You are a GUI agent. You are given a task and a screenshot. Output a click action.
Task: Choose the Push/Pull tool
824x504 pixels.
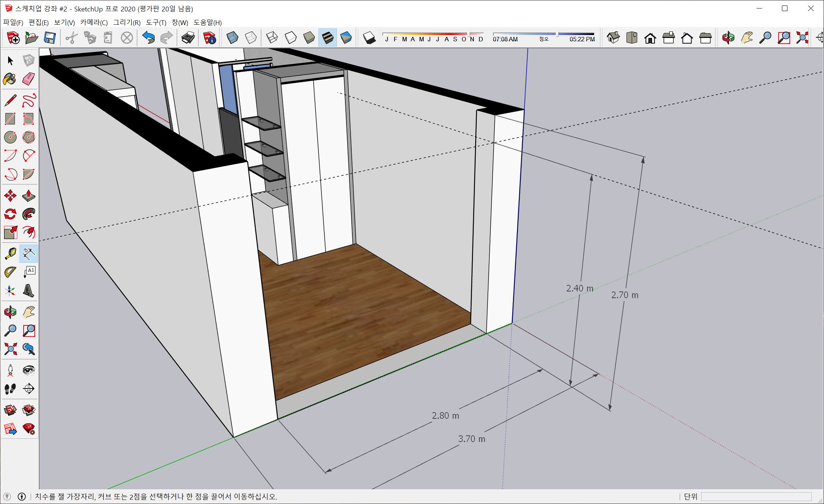[28, 196]
